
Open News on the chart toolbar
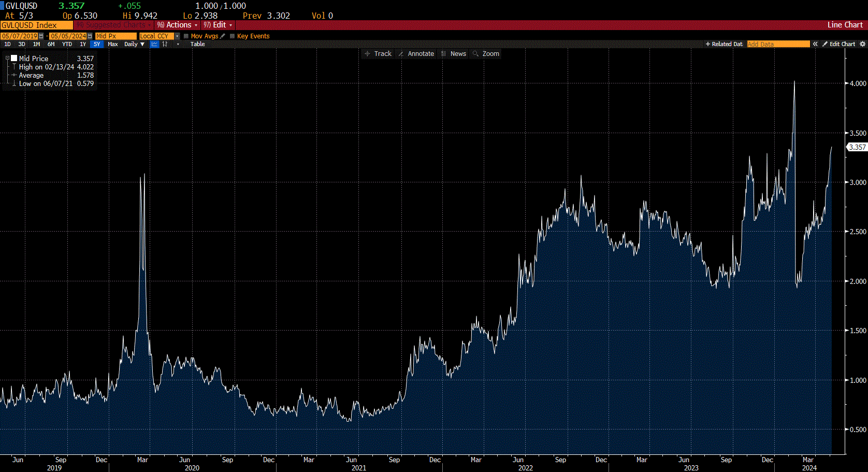[x=454, y=53]
